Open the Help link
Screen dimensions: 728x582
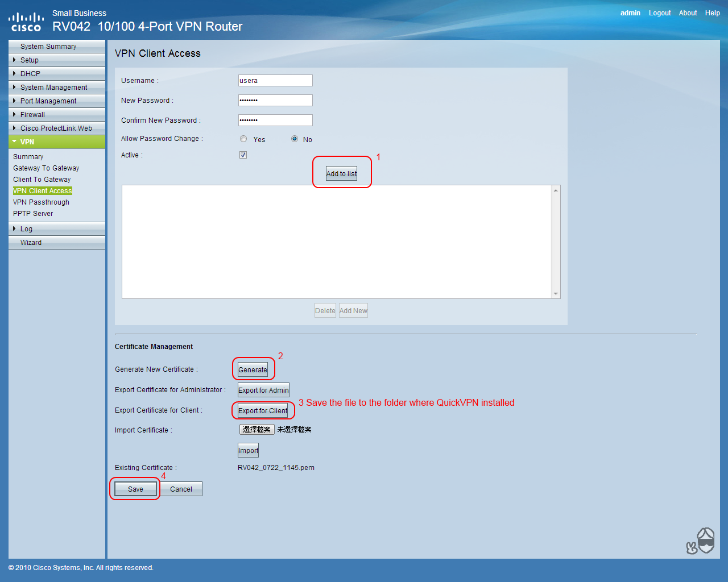pyautogui.click(x=713, y=13)
